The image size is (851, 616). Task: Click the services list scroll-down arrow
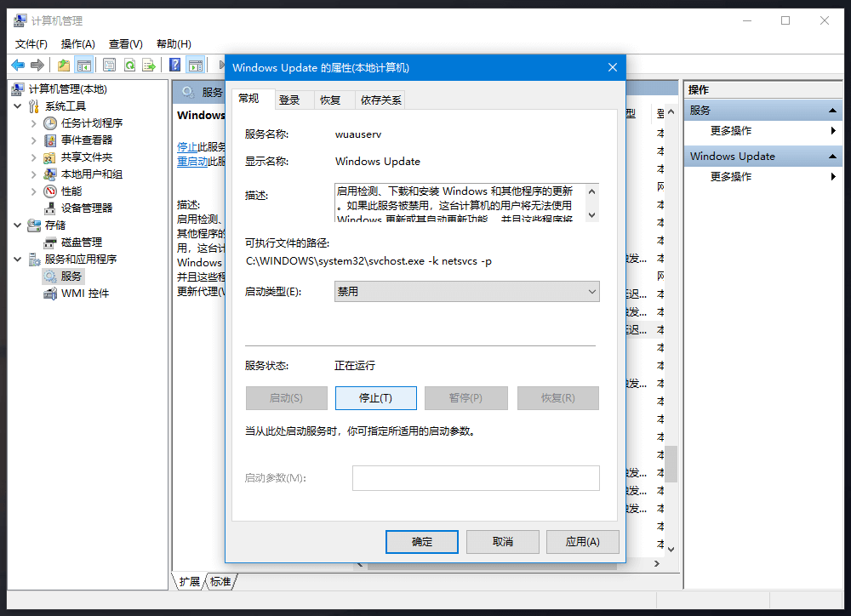pos(671,550)
